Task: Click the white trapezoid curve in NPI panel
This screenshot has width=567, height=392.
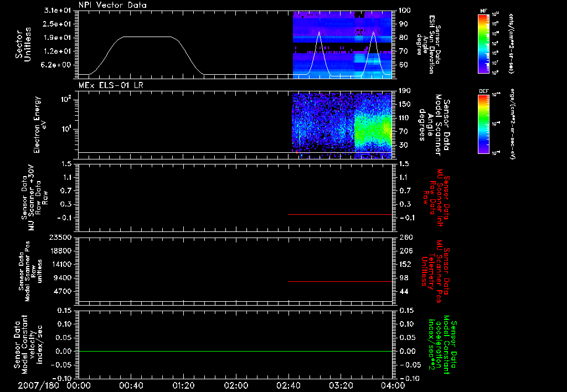Action: coord(146,37)
